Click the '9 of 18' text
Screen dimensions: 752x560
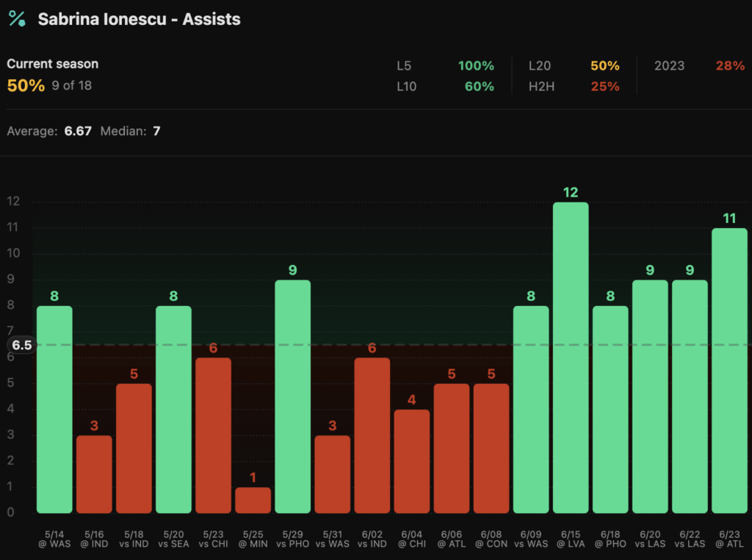[71, 85]
